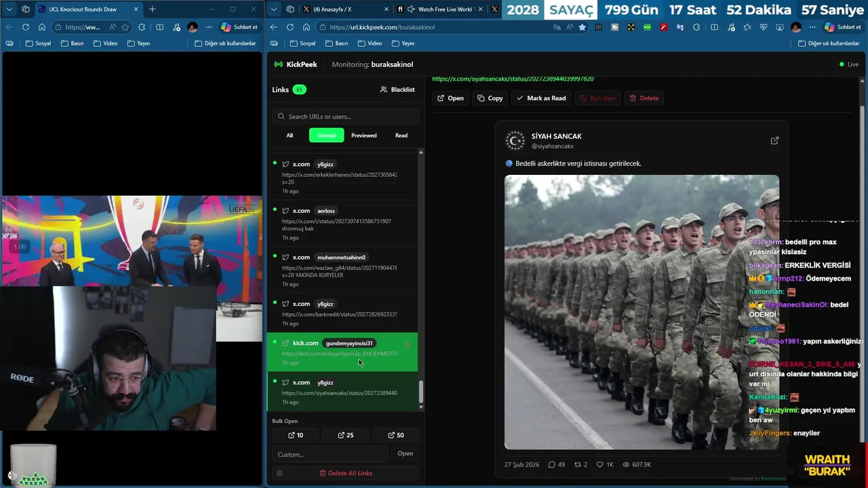Open the marching soldiers tweet image
The image size is (868, 488).
(x=642, y=312)
